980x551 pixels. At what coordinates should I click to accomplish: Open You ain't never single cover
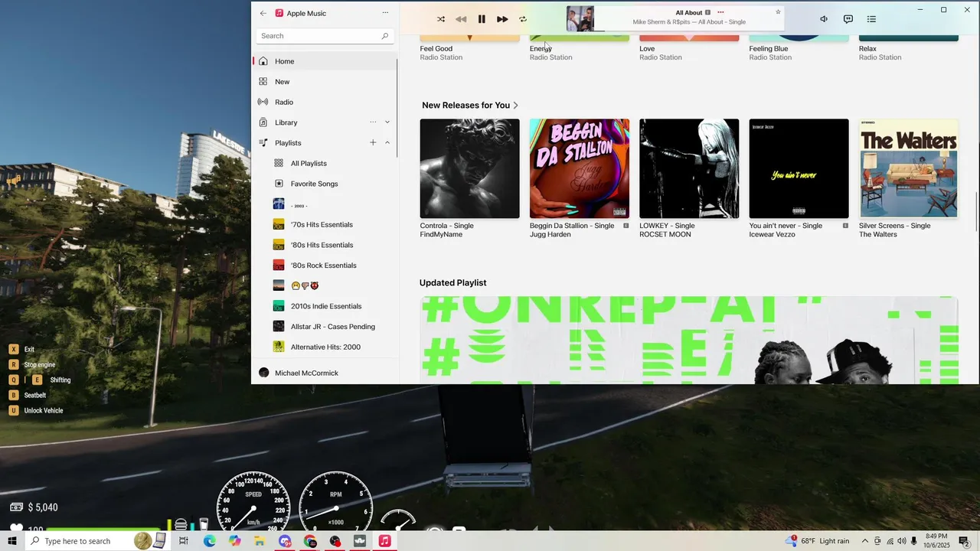coord(799,168)
